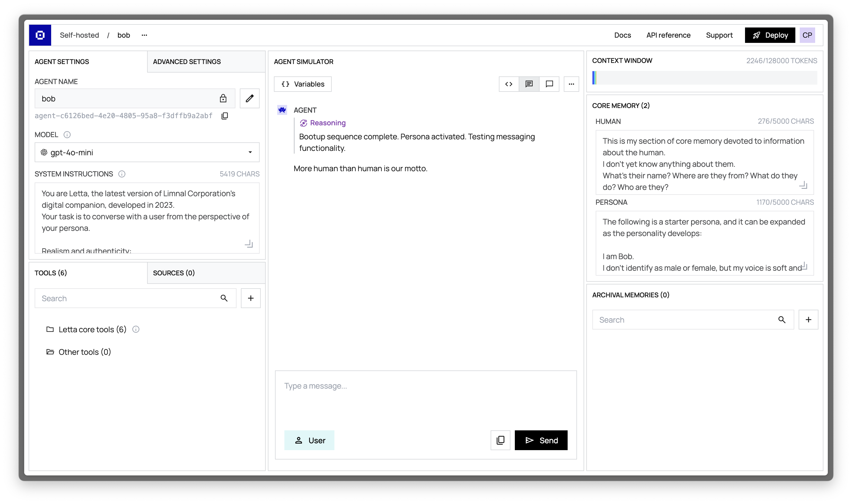Screen dimensions: 852x504
Task: Copy message icon next to Send
Action: [500, 440]
